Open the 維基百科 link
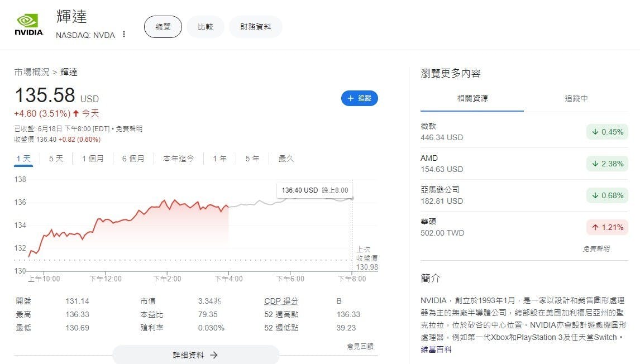 (x=436, y=349)
